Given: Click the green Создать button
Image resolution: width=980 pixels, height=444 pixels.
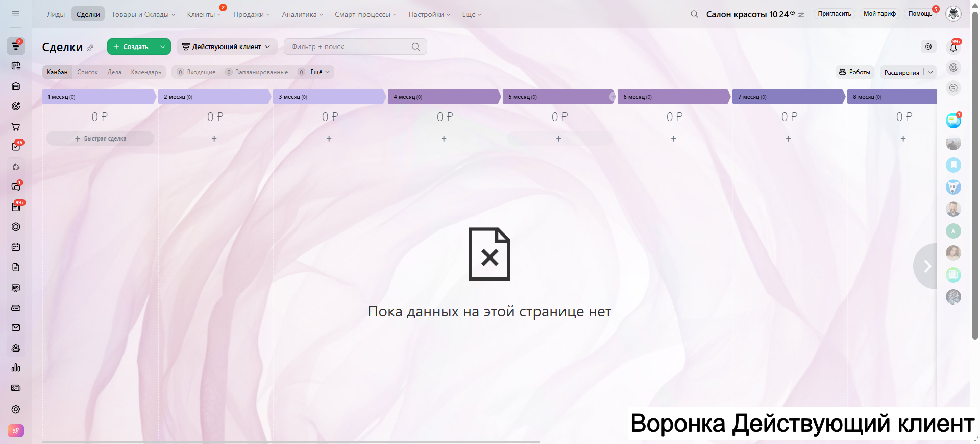Looking at the screenshot, I should [x=131, y=46].
